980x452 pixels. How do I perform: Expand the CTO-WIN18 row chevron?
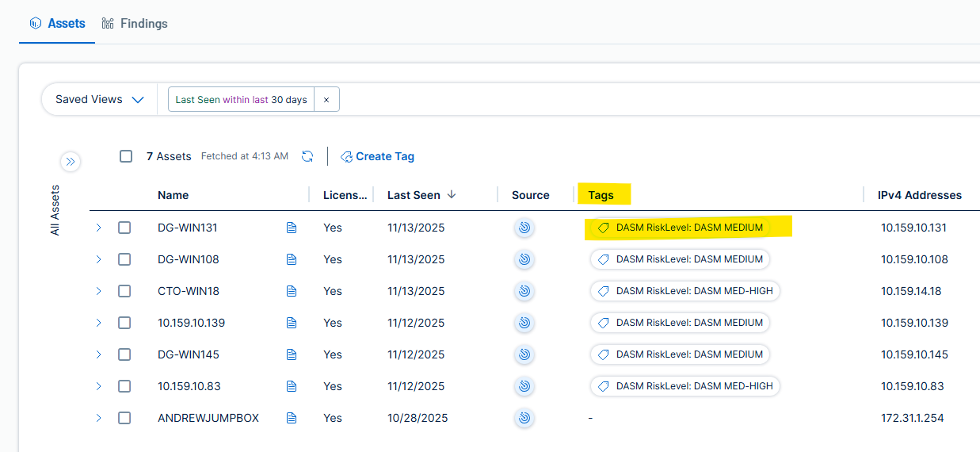coord(99,291)
